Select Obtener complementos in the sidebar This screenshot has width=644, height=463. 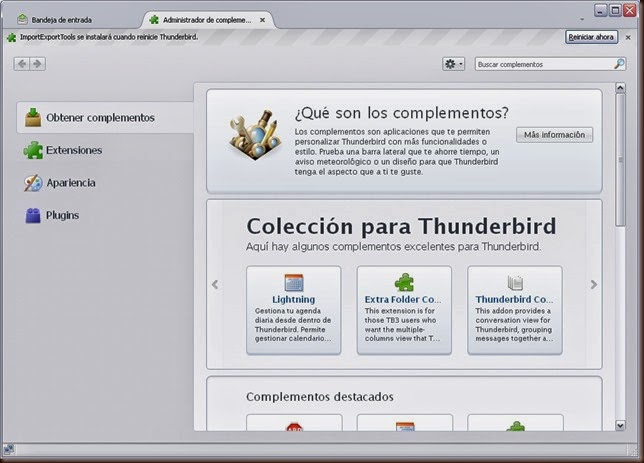105,117
